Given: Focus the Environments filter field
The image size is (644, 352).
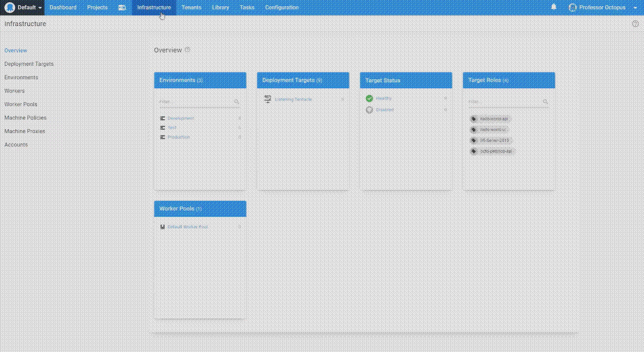Looking at the screenshot, I should point(195,102).
